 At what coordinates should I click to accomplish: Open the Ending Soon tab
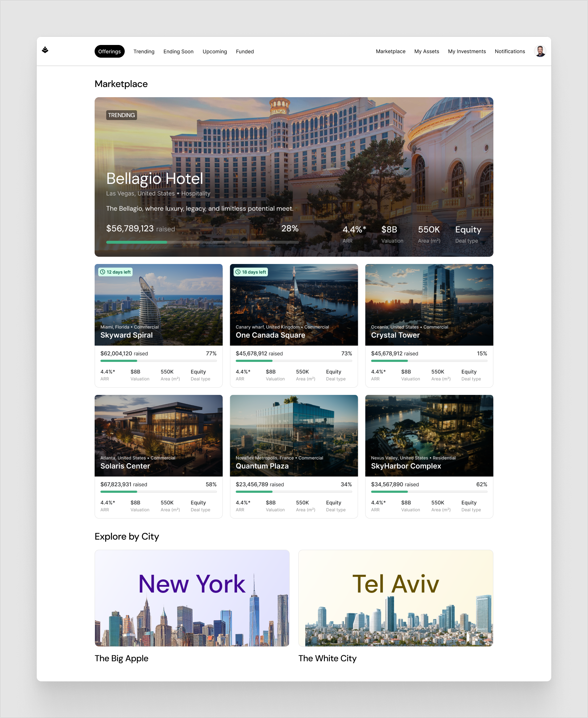pyautogui.click(x=178, y=51)
